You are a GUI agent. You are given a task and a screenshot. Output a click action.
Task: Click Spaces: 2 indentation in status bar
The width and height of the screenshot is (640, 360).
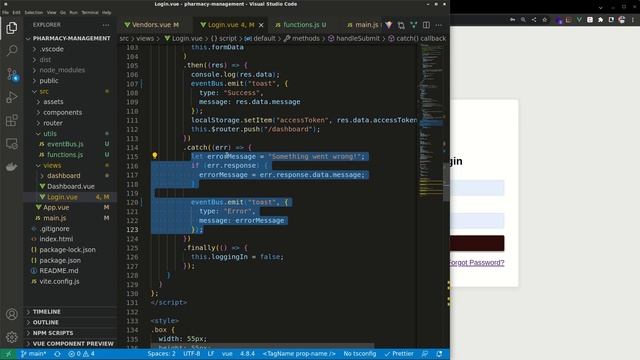162,354
